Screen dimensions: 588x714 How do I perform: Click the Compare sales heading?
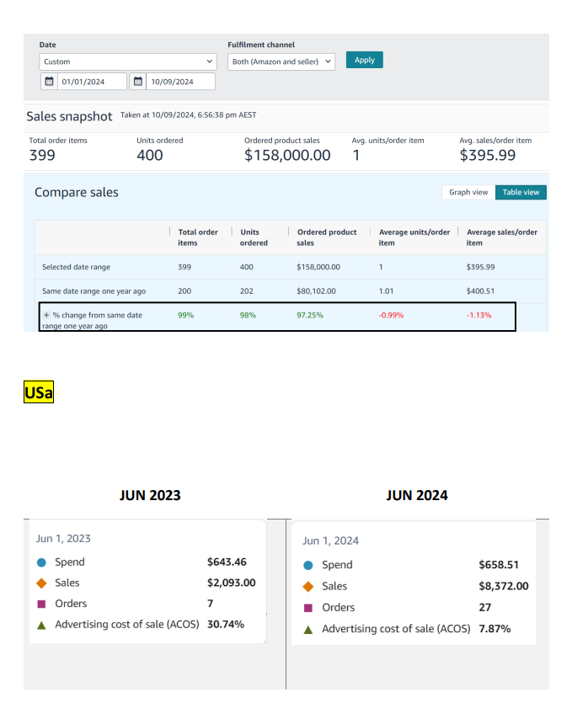[77, 192]
